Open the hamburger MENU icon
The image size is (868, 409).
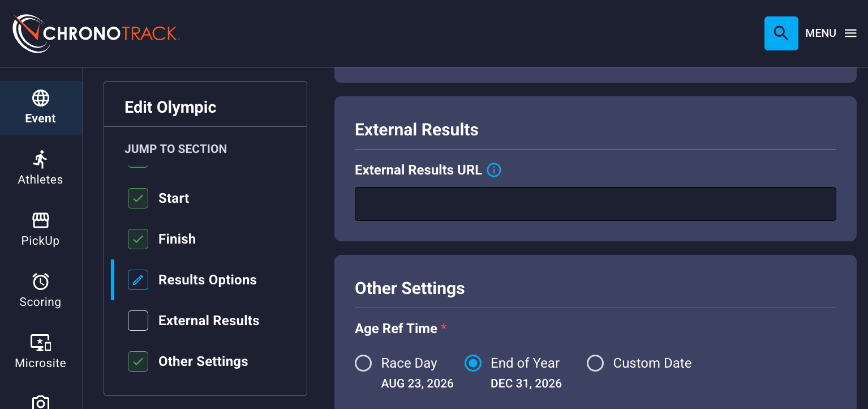(850, 33)
